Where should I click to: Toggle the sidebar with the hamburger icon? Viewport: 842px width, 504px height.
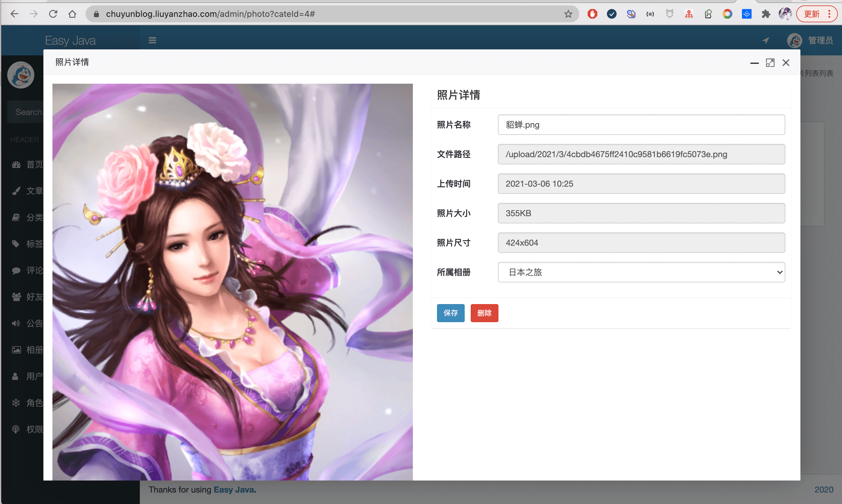coord(152,40)
